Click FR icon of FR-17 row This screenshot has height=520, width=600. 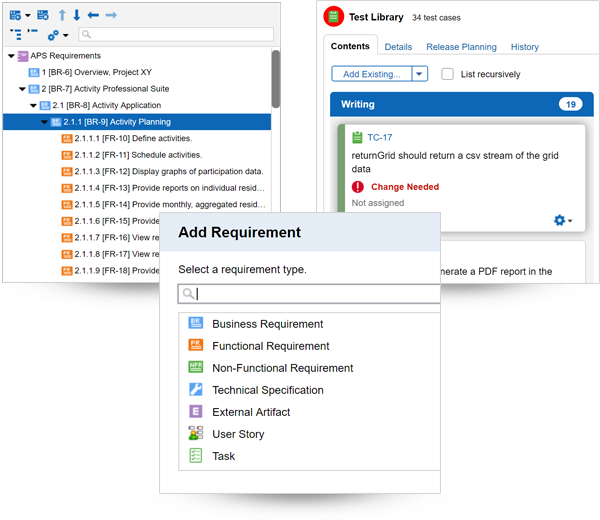(x=67, y=254)
